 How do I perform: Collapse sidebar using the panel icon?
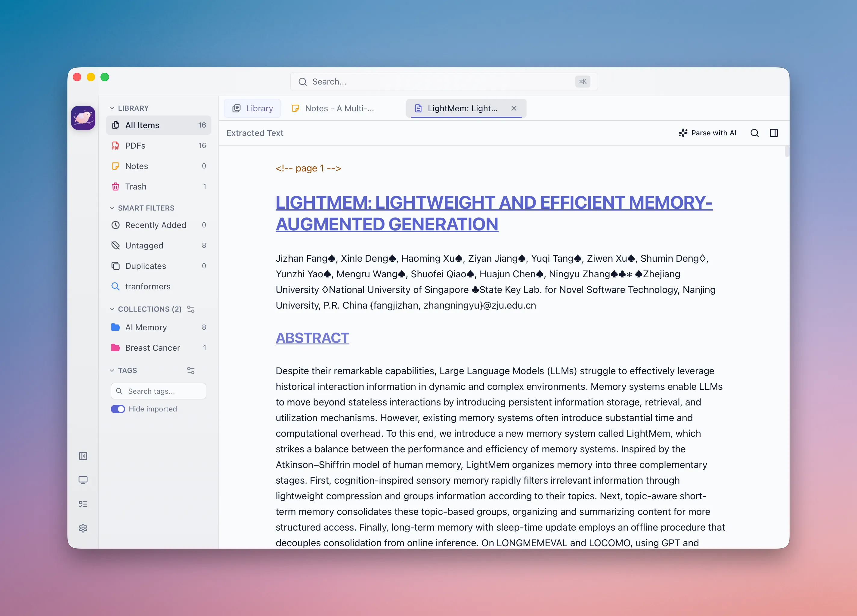pyautogui.click(x=83, y=456)
